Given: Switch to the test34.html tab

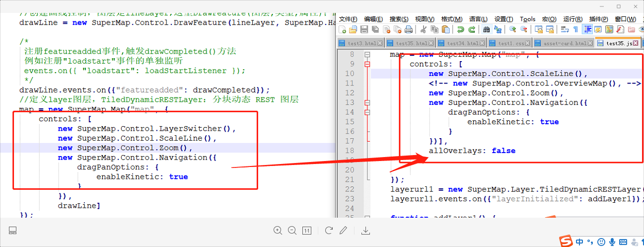Looking at the screenshot, I should [x=461, y=43].
